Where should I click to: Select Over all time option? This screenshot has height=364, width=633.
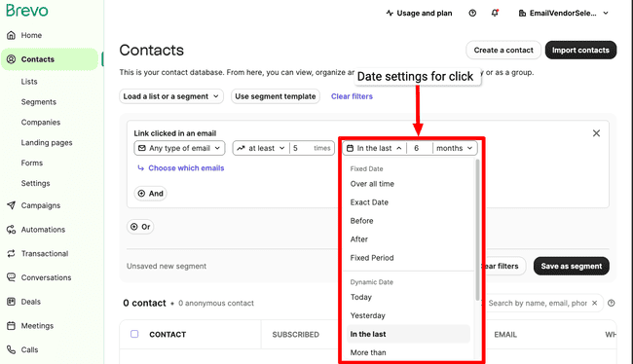point(408,184)
